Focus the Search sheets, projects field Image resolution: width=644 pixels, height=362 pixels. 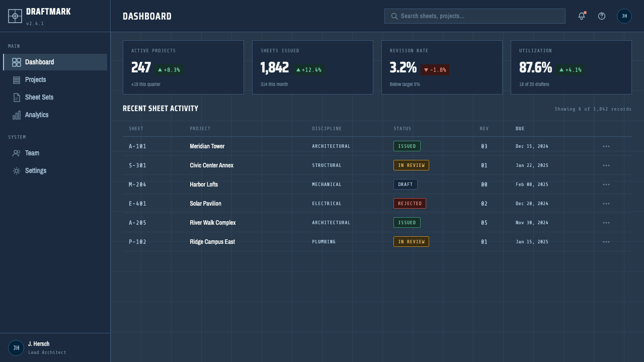tap(475, 16)
